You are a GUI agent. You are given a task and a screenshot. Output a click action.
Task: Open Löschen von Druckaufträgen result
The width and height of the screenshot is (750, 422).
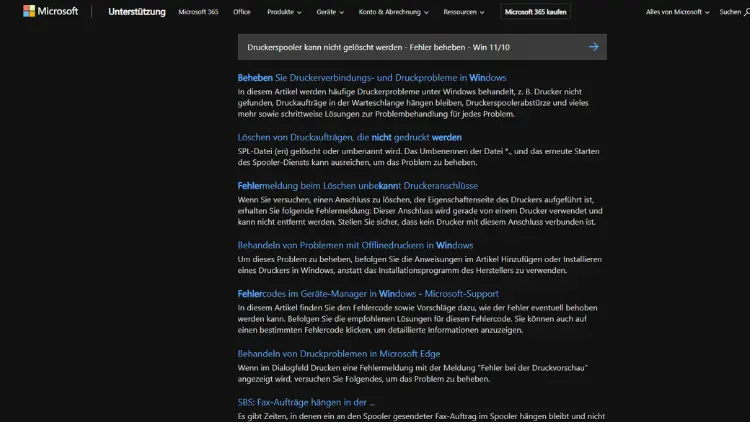(x=350, y=137)
